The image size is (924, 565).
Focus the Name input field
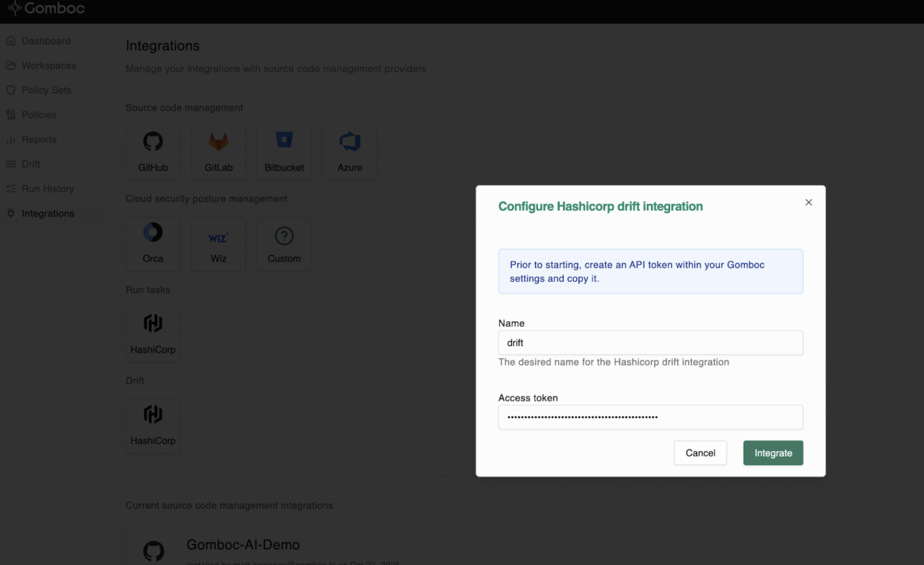[x=650, y=343]
